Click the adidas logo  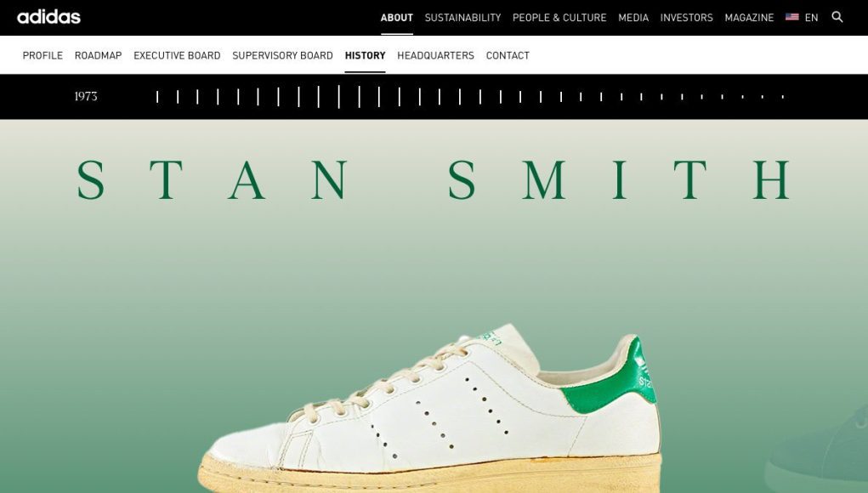48,17
